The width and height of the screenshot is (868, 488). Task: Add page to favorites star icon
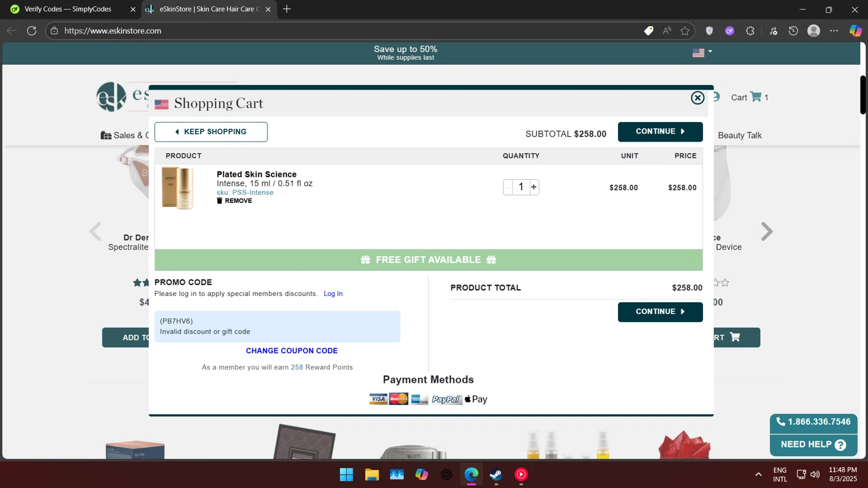point(685,31)
